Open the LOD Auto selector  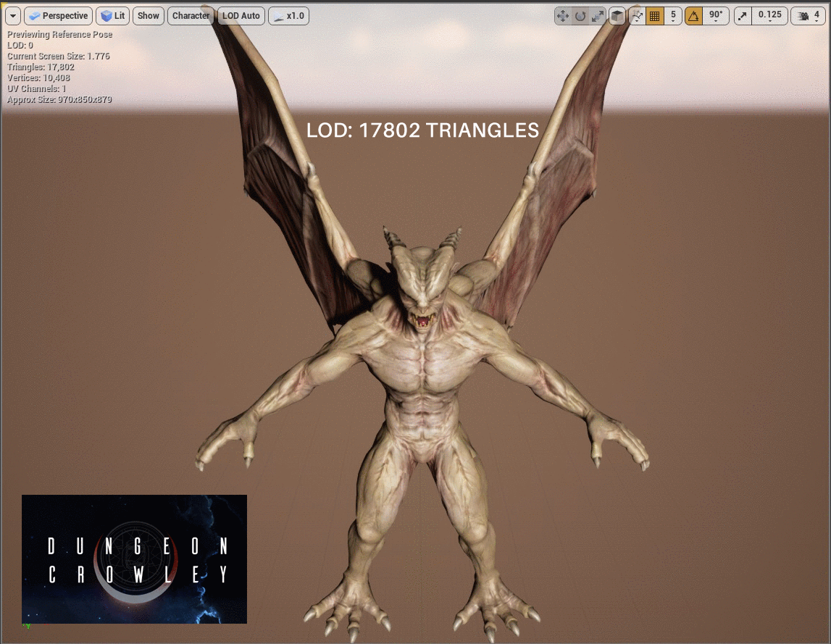coord(241,16)
